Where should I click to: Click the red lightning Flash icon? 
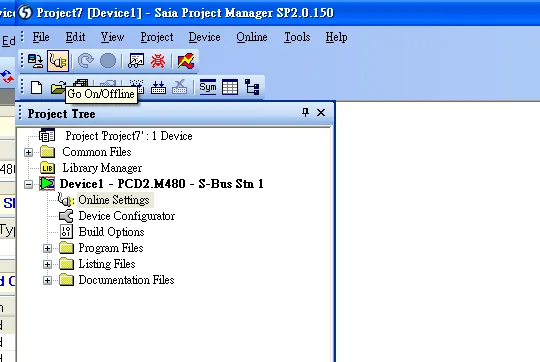point(186,61)
